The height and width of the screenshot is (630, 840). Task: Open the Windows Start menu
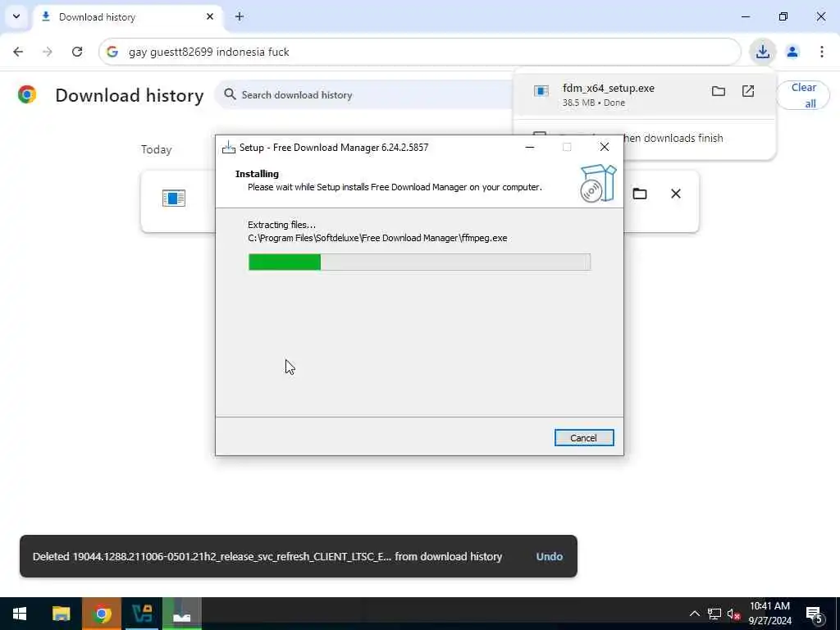(x=20, y=614)
